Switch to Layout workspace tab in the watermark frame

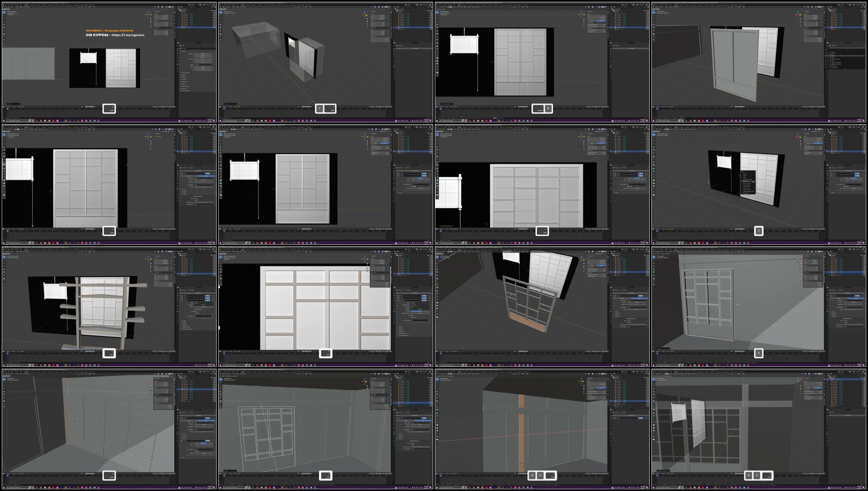[x=26, y=5]
